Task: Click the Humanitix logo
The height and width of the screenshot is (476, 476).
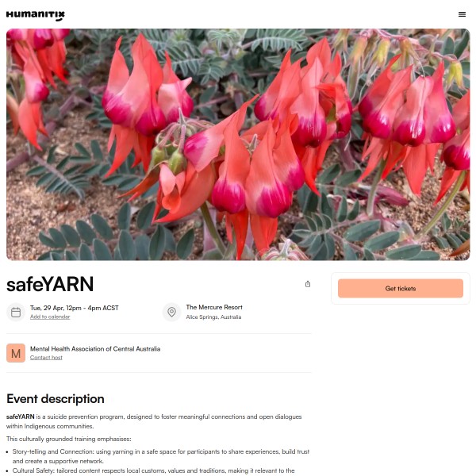Action: [x=36, y=16]
